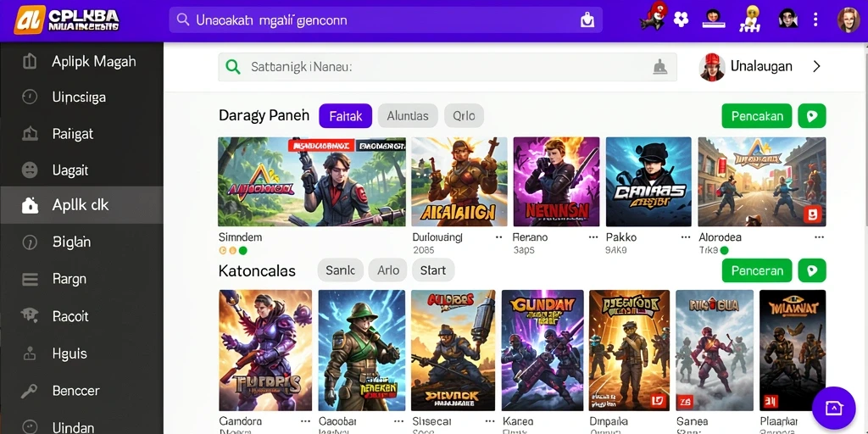This screenshot has width=868, height=434.
Task: Open the three-dots menu for Alorodea
Action: (820, 237)
